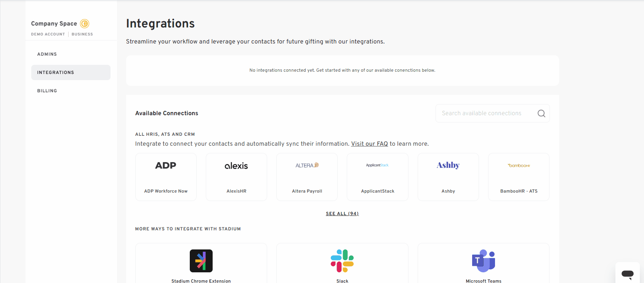The width and height of the screenshot is (644, 283).
Task: Click MORE WAYS TO INTEGRATE WITH STADIUM heading
Action: pyautogui.click(x=188, y=229)
